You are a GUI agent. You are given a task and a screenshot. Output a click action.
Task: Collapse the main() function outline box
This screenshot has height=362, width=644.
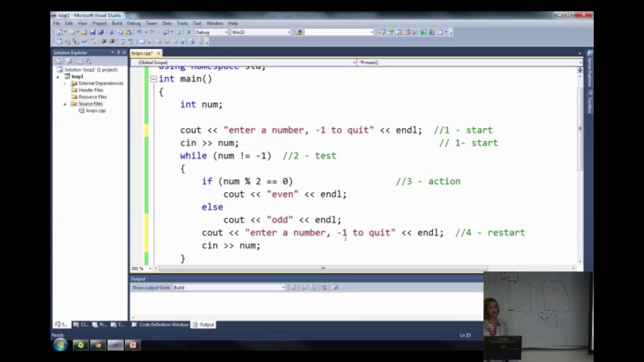point(153,79)
